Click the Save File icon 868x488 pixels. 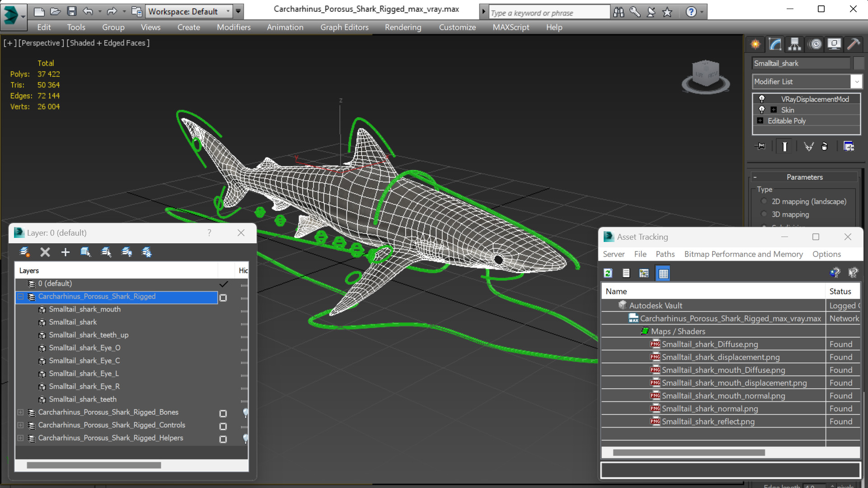click(x=71, y=11)
